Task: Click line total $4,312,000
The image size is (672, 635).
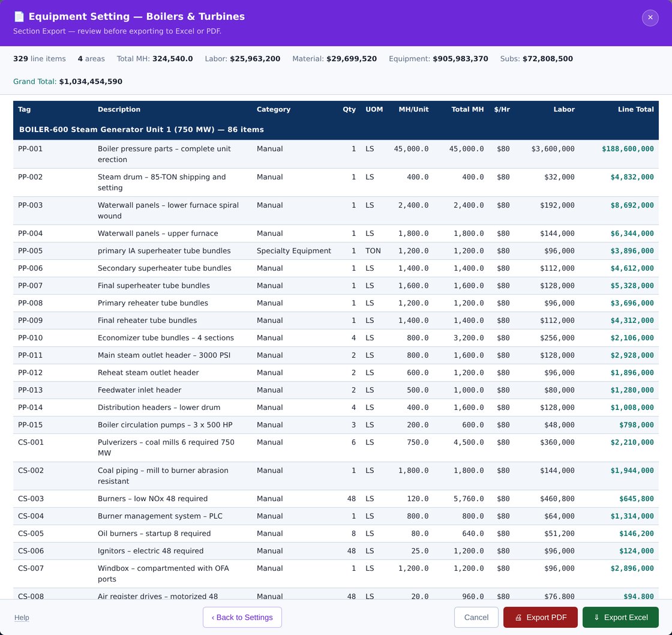Action: point(632,321)
